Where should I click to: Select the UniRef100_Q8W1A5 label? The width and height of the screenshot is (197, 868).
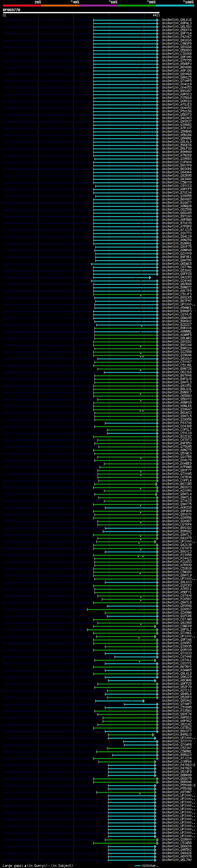[177, 318]
